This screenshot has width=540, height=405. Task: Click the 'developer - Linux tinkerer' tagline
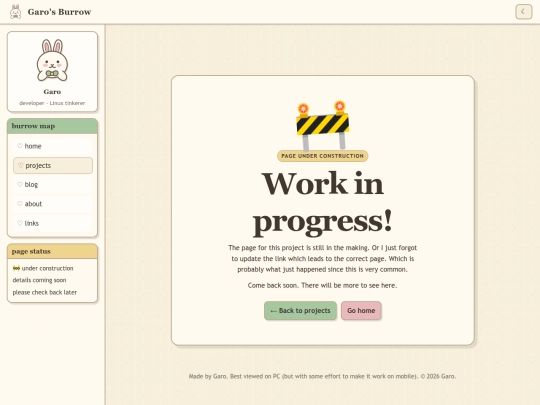click(52, 103)
